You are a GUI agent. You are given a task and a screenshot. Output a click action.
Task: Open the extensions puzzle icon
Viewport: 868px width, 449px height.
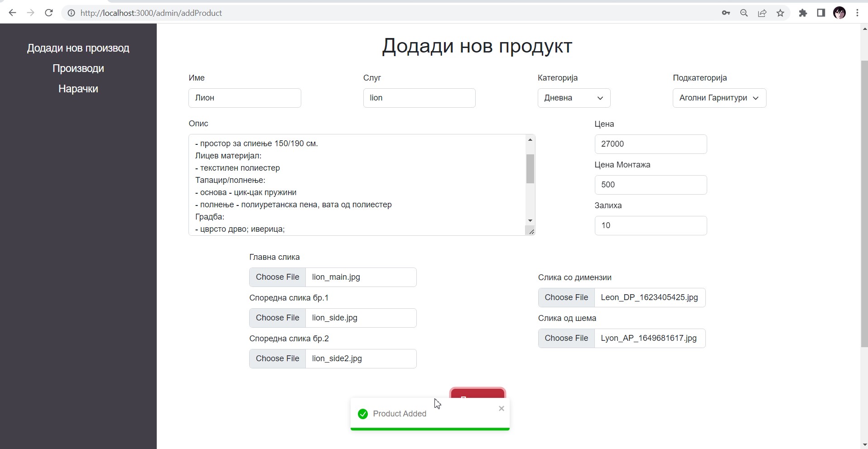[803, 13]
